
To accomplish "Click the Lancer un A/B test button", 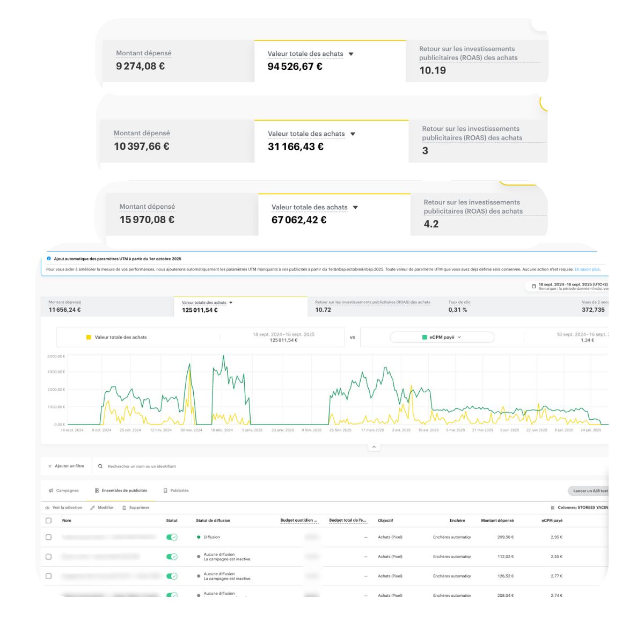I will [x=588, y=491].
